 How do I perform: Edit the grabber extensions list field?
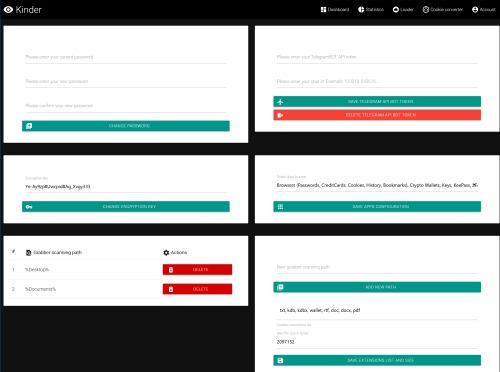pyautogui.click(x=377, y=310)
